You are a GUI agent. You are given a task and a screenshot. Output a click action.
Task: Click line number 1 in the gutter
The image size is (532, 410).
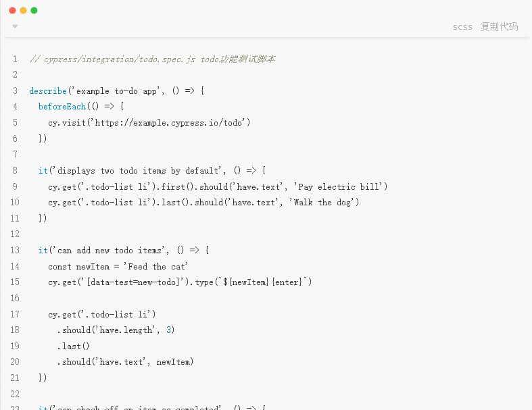click(x=15, y=59)
